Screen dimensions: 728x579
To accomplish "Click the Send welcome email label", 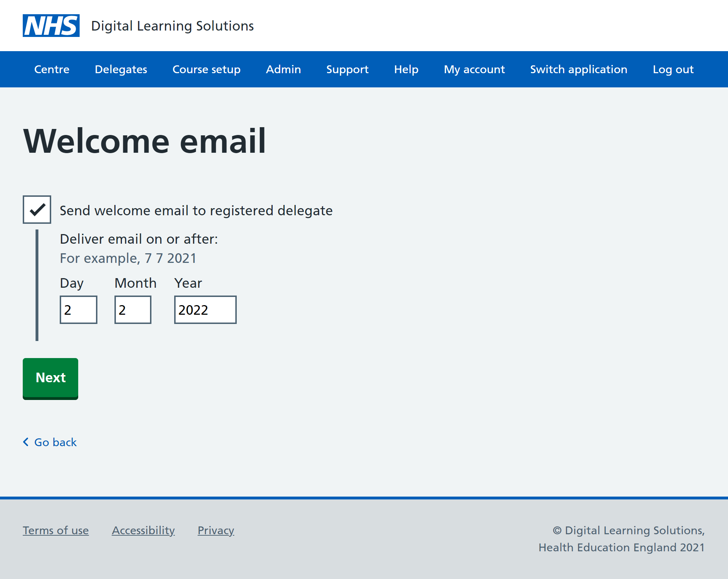I will (x=196, y=211).
